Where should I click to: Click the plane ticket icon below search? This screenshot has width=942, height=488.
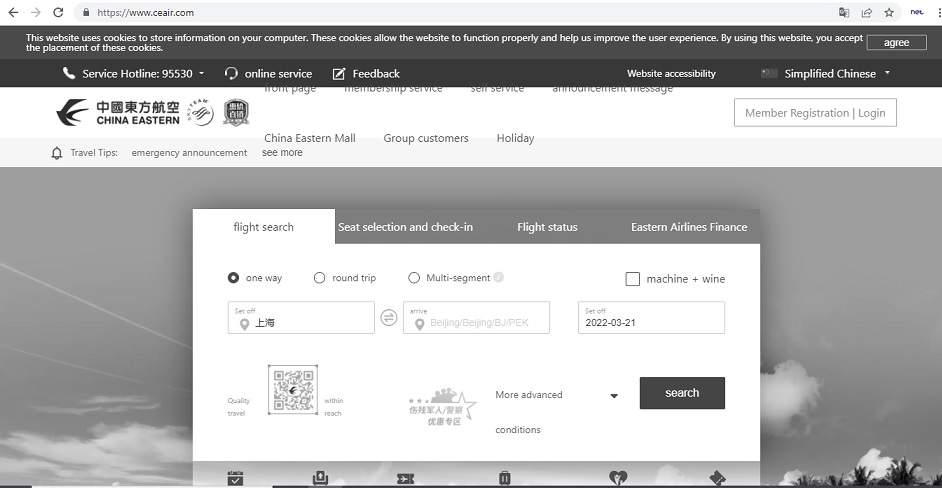(406, 479)
